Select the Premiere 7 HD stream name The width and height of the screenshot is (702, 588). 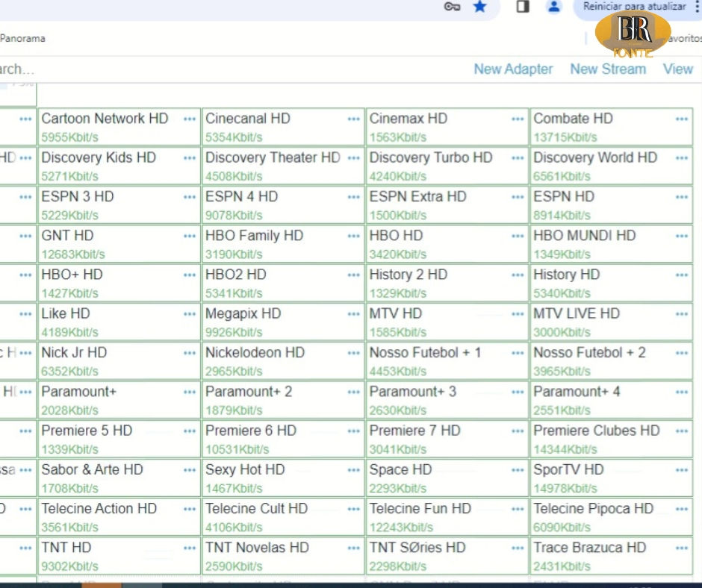414,430
